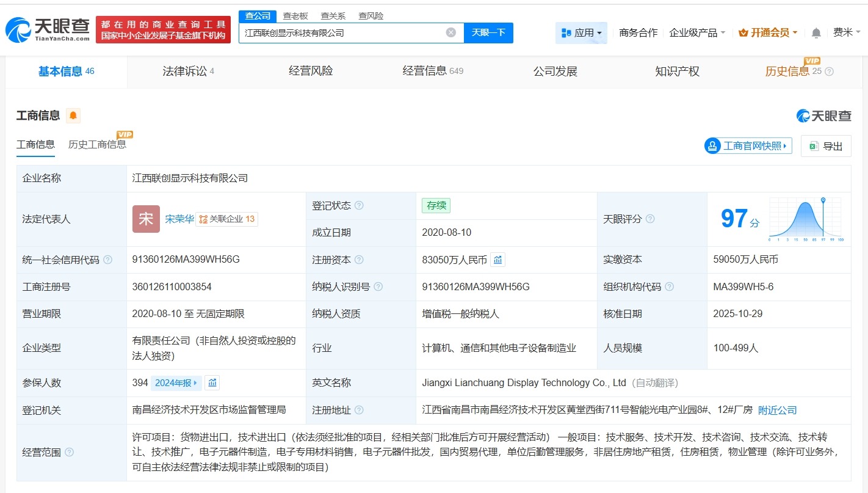Open the 附近公司 link

[777, 410]
